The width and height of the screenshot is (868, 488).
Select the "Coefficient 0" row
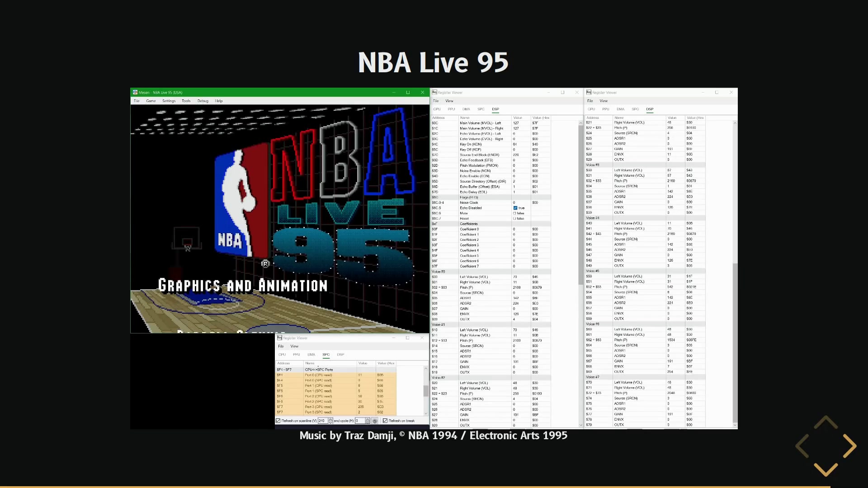point(491,229)
